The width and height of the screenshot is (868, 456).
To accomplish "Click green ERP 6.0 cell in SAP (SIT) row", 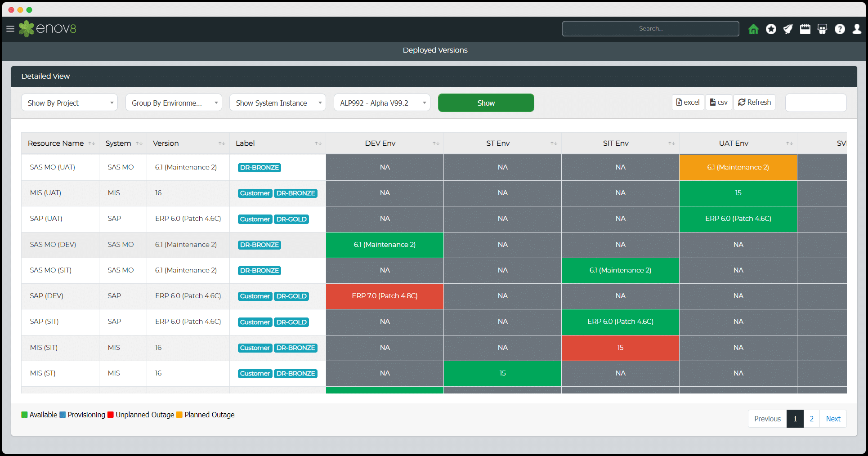I will [x=620, y=322].
